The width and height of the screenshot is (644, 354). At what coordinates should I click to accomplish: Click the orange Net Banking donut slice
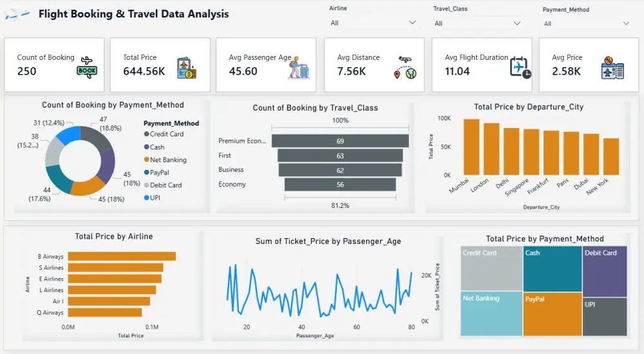coord(88,187)
